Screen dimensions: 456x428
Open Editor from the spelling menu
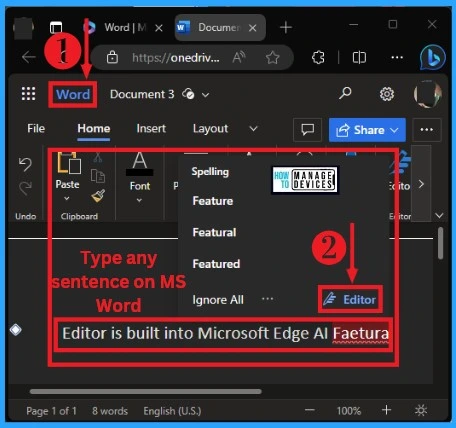(x=349, y=299)
